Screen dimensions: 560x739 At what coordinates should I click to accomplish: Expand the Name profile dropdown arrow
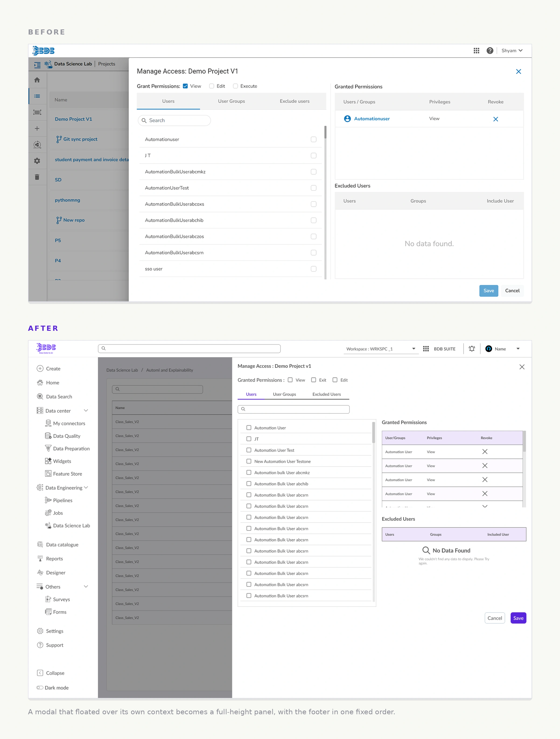518,349
